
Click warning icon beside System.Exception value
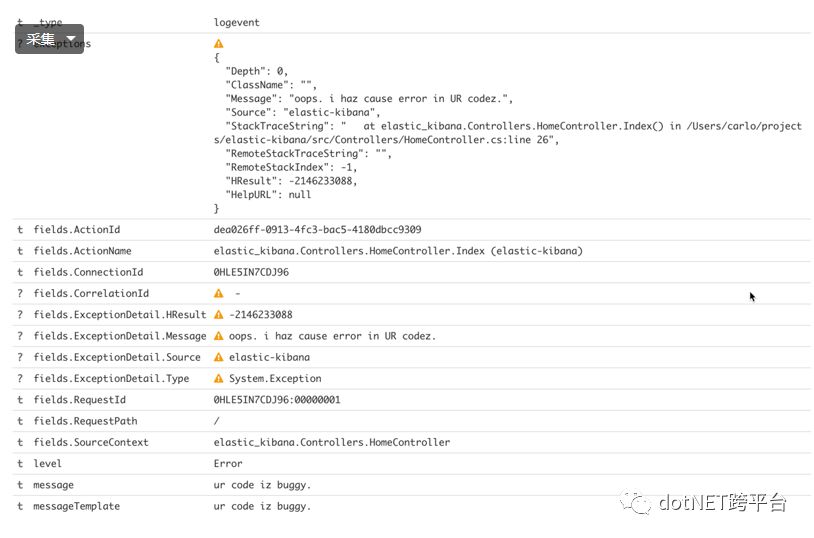click(219, 379)
